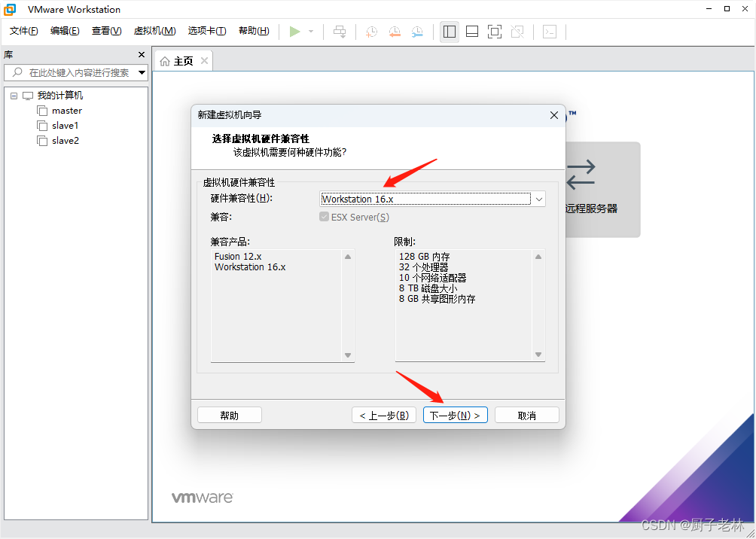Viewport: 756px width, 539px height.
Task: Click the 远程服务器 connect tile
Action: pos(602,190)
